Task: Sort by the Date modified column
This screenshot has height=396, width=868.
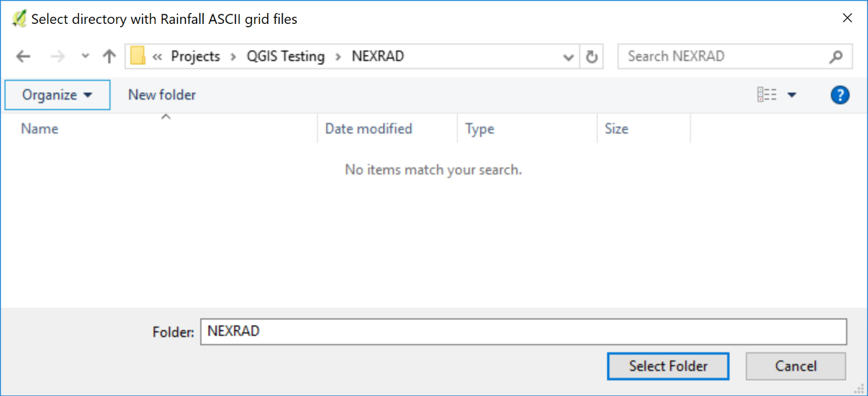Action: (368, 128)
